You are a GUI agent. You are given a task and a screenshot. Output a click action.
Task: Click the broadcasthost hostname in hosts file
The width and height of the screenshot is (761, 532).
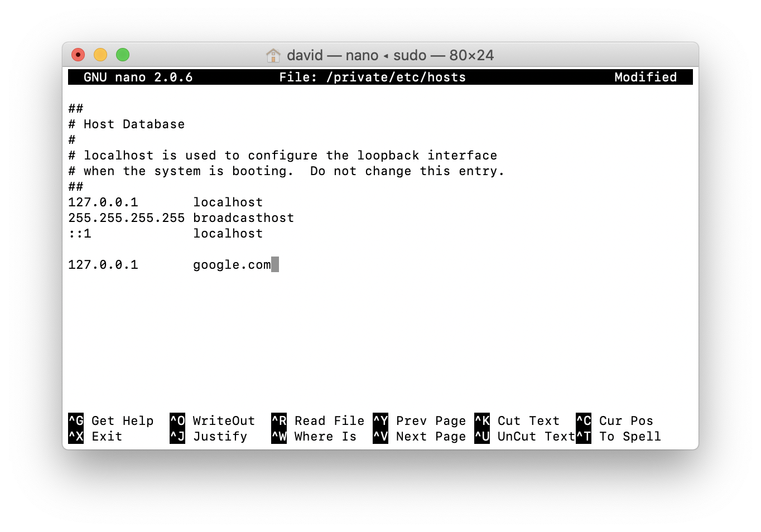243,218
